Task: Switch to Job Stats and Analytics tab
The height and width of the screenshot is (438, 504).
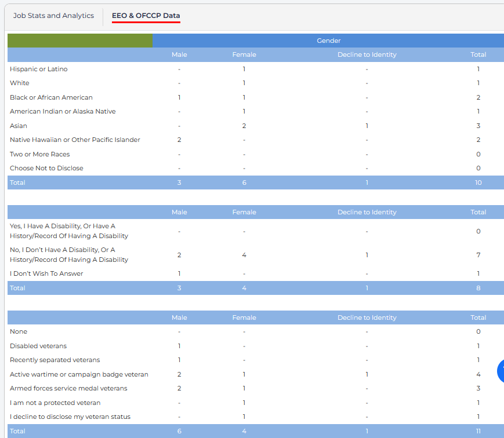Action: tap(53, 16)
